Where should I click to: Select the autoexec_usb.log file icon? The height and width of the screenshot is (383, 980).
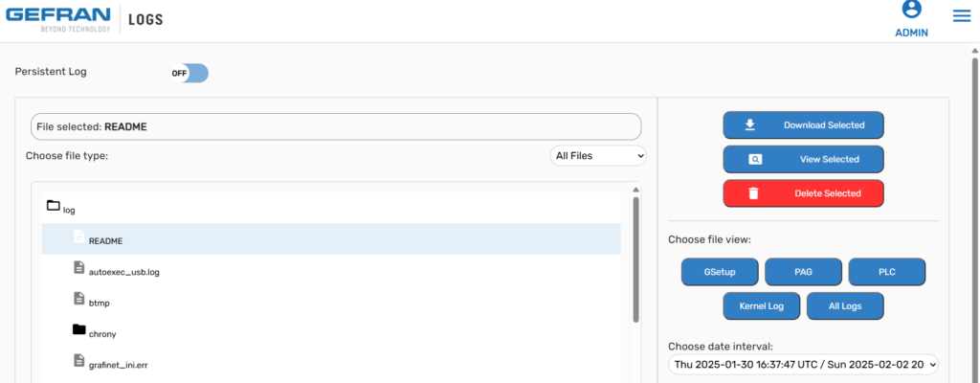[x=78, y=267]
